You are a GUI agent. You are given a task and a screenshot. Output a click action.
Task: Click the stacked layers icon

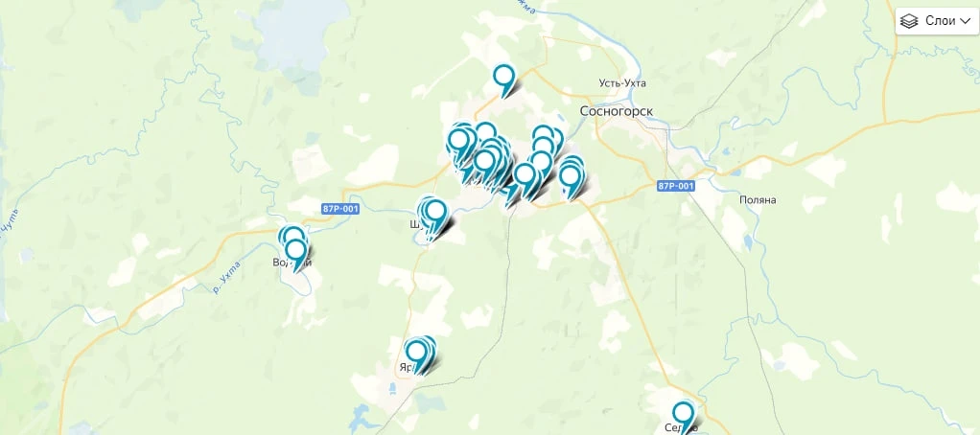click(909, 21)
